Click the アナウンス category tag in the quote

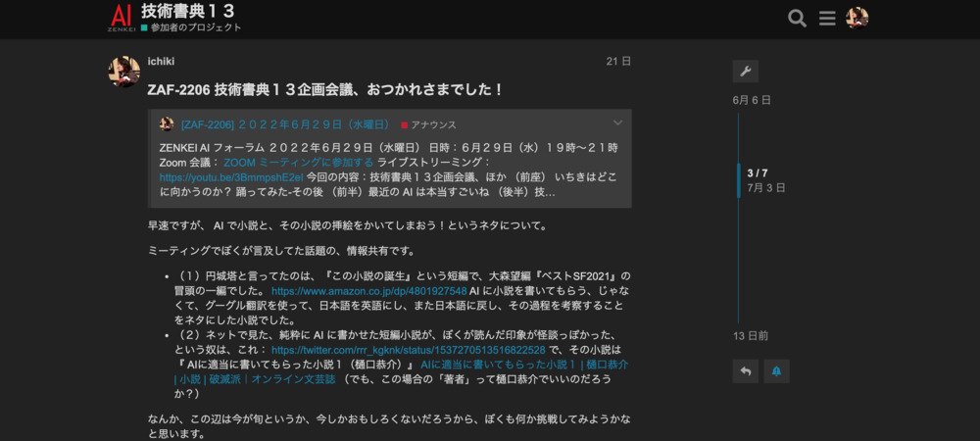(432, 125)
